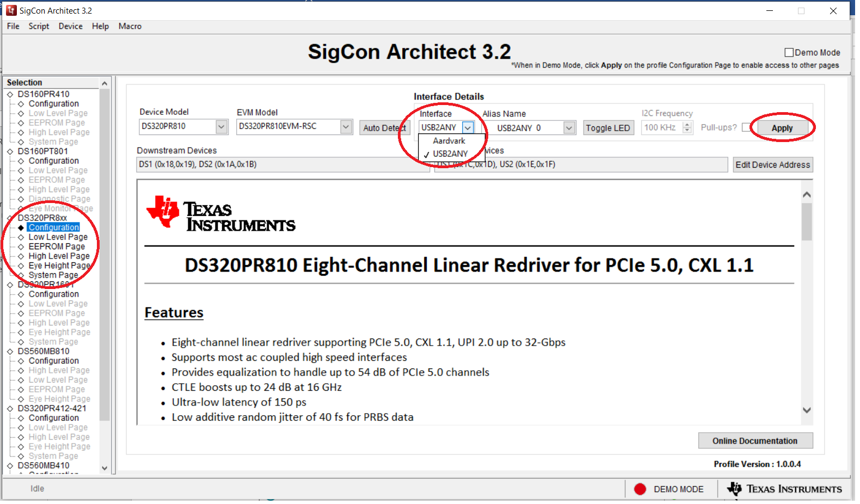Click the Apply button
Image resolution: width=860 pixels, height=504 pixels.
tap(782, 128)
